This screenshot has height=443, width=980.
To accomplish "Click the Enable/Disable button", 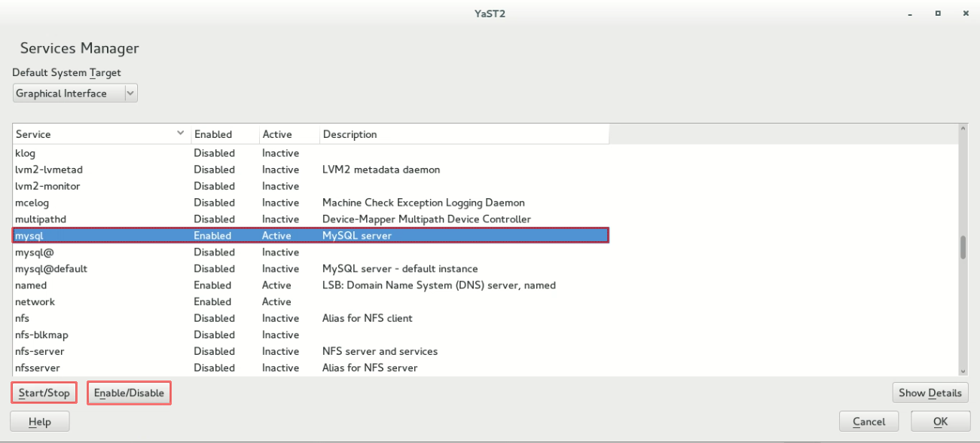I will [128, 392].
